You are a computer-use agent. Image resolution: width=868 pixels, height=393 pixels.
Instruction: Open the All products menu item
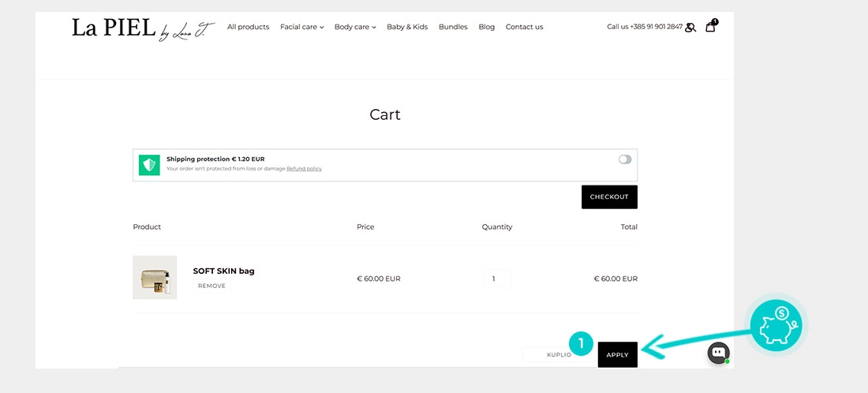[248, 27]
